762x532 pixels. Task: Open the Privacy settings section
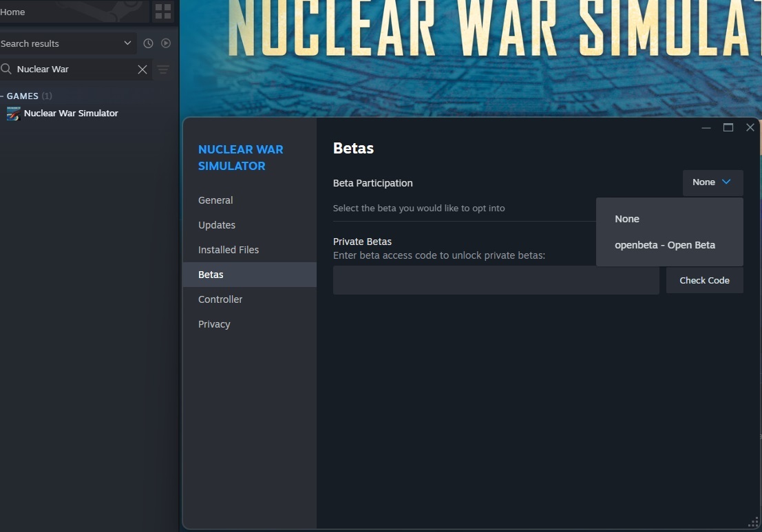(x=214, y=323)
